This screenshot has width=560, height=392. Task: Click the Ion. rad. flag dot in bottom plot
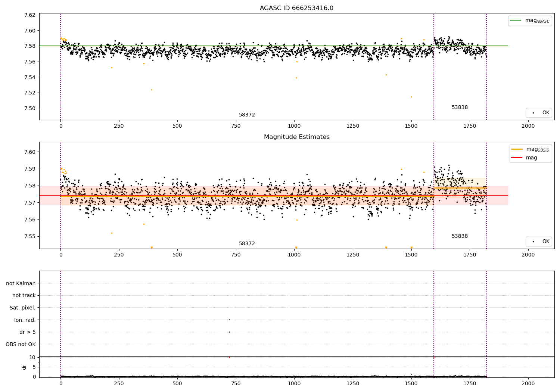[x=229, y=320]
